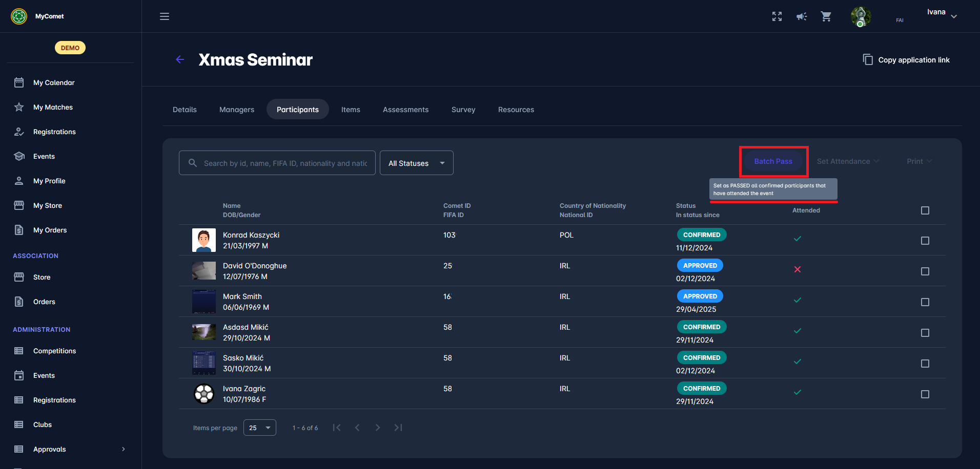This screenshot has height=469, width=980.
Task: Go to next page of participants
Action: [x=378, y=428]
